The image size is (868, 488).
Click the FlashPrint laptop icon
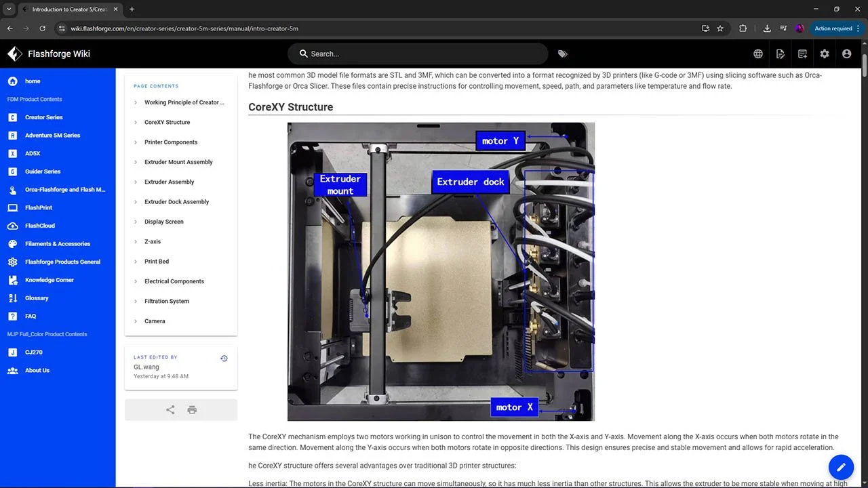(12, 207)
